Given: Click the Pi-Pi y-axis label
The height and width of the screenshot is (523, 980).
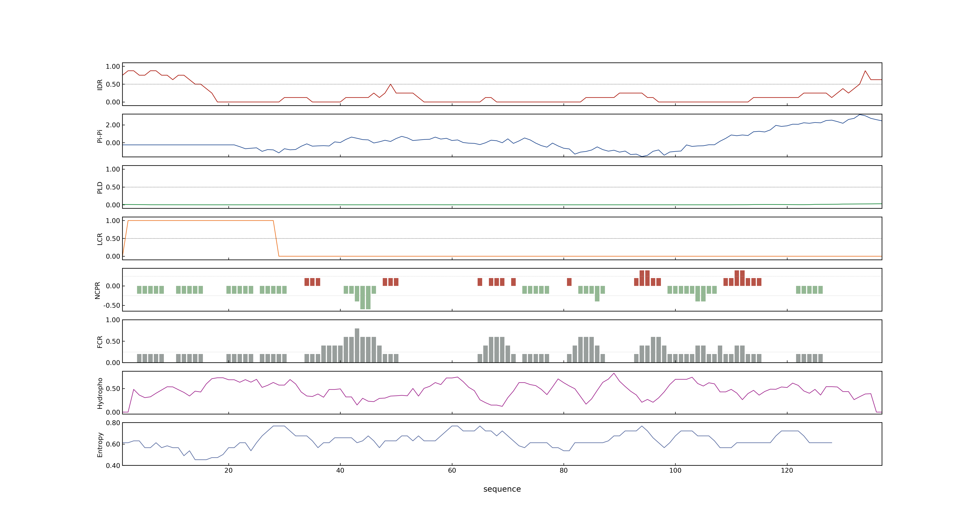Looking at the screenshot, I should [x=100, y=136].
